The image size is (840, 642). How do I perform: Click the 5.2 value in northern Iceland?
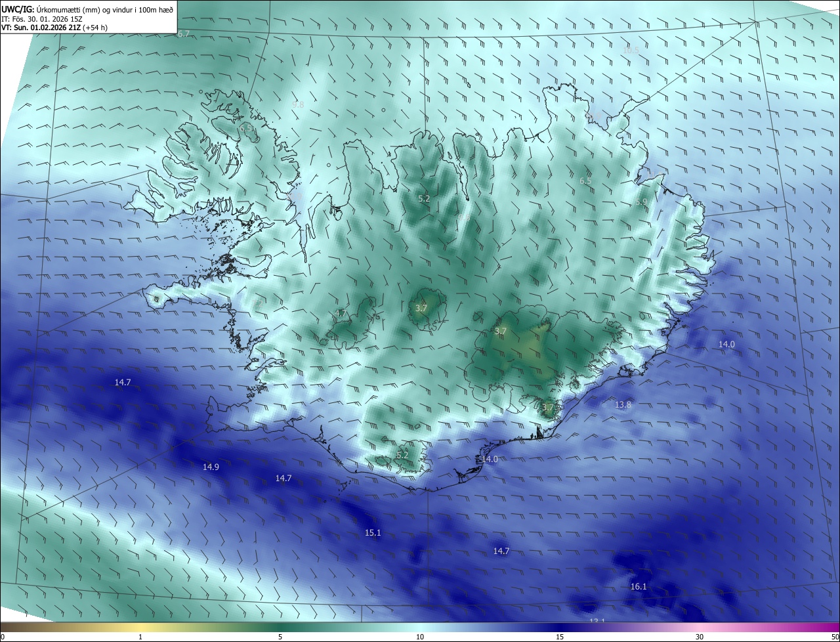click(x=424, y=198)
